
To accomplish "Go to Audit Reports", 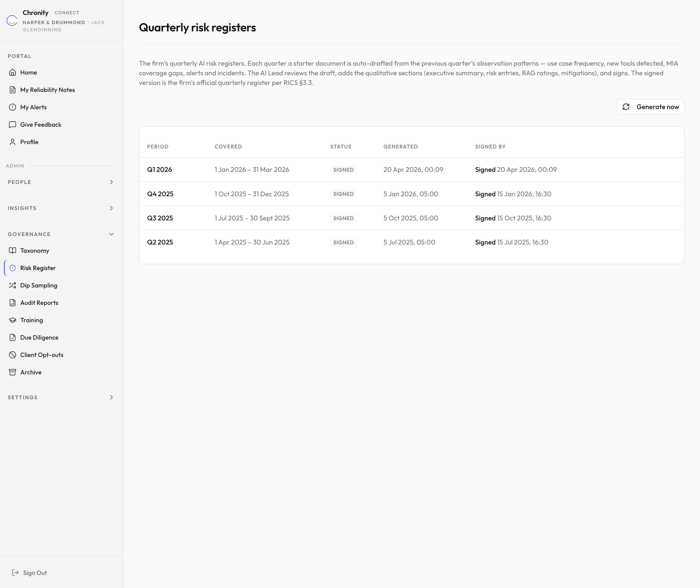I will point(39,303).
